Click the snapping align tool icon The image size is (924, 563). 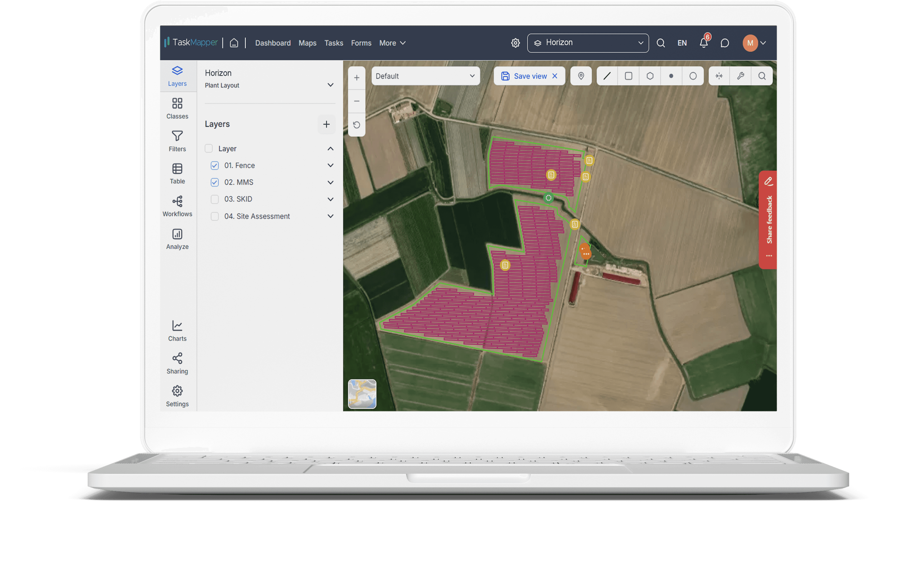click(719, 76)
